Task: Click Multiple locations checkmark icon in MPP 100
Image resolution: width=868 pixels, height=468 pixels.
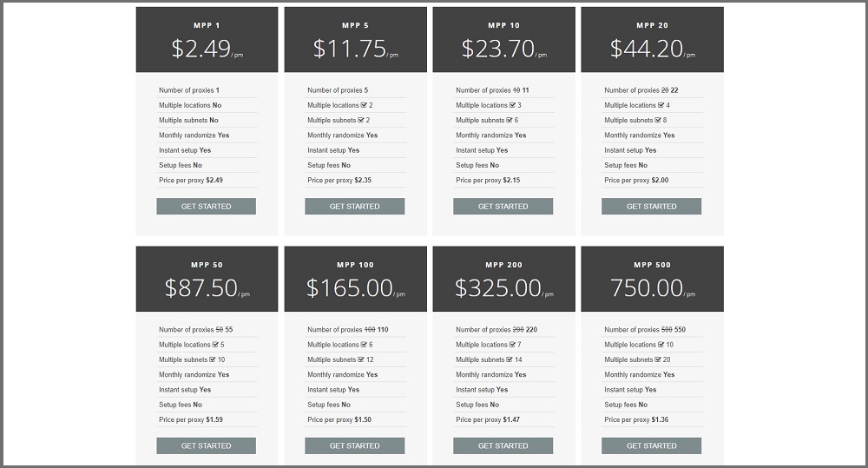Action: tap(364, 344)
